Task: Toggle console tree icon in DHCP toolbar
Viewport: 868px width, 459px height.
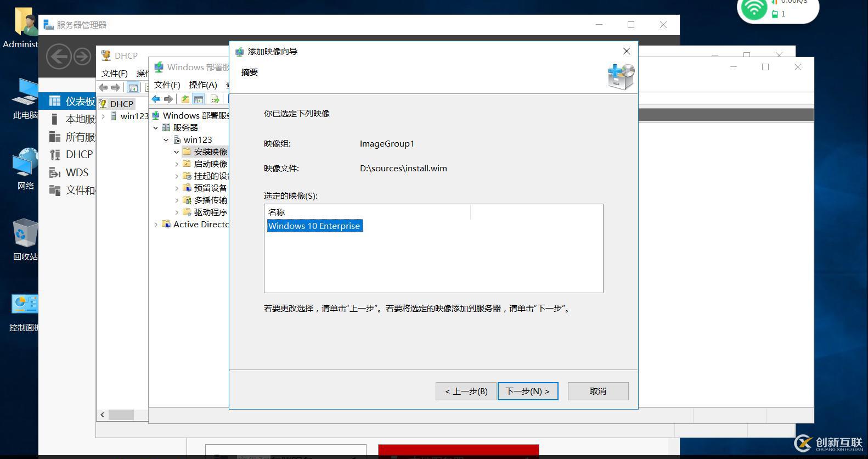Action: point(133,87)
